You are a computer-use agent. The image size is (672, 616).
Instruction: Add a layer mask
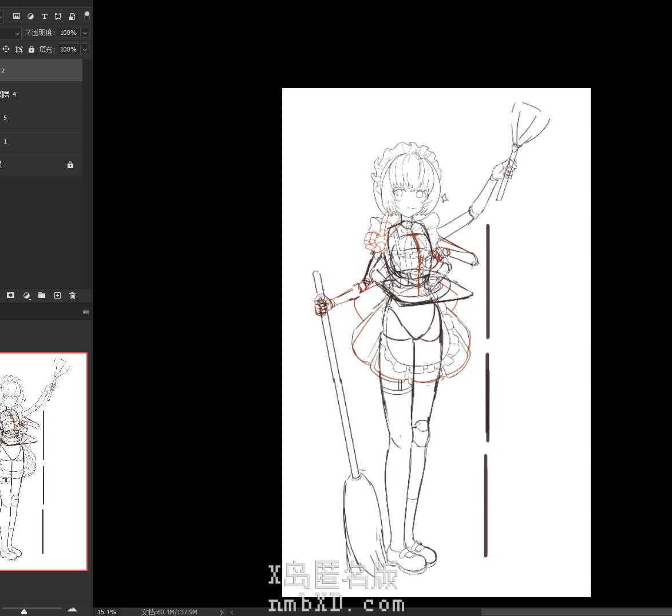[10, 295]
